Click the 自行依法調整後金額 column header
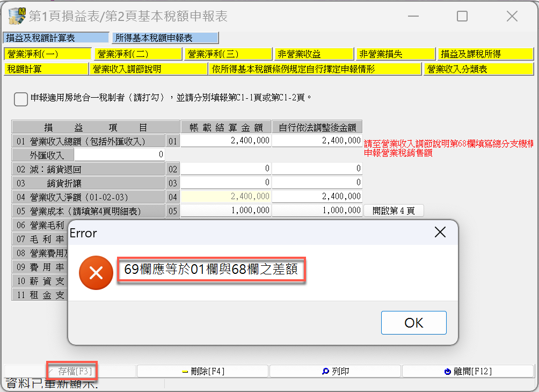The width and height of the screenshot is (539, 392). pyautogui.click(x=317, y=127)
